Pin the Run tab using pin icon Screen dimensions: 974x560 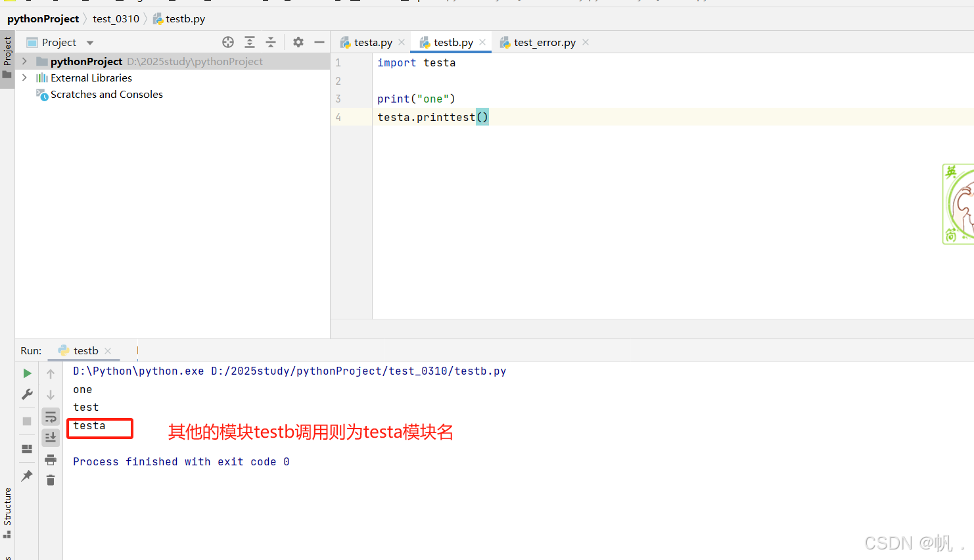pos(27,475)
